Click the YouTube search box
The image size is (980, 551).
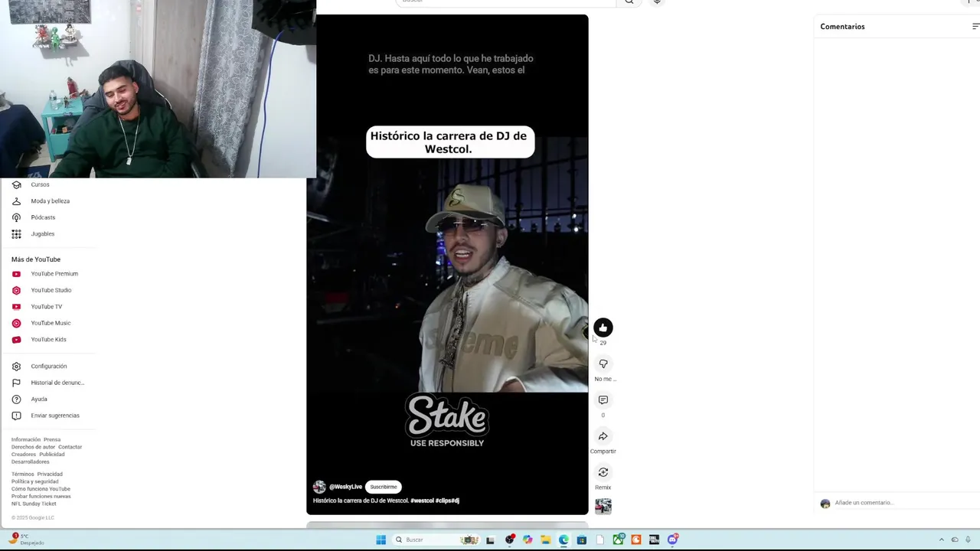tap(505, 2)
